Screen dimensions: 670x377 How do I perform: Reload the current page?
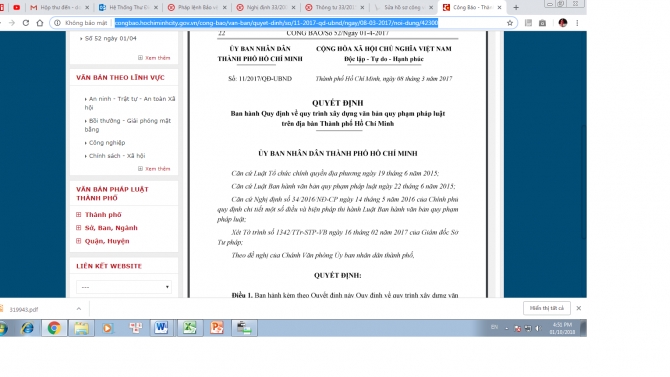pos(26,23)
